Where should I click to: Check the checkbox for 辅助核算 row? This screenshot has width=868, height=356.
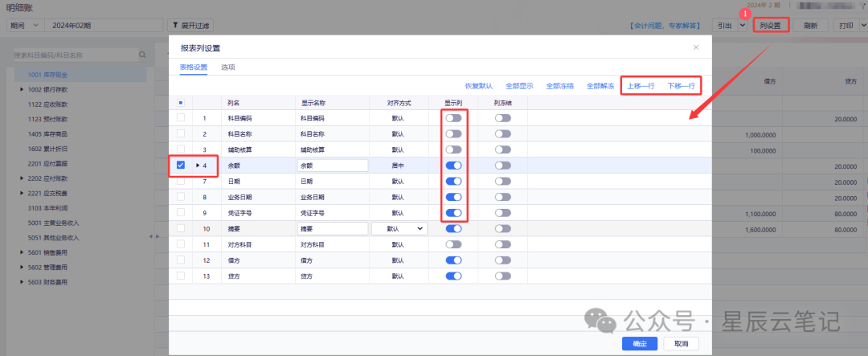(x=181, y=149)
